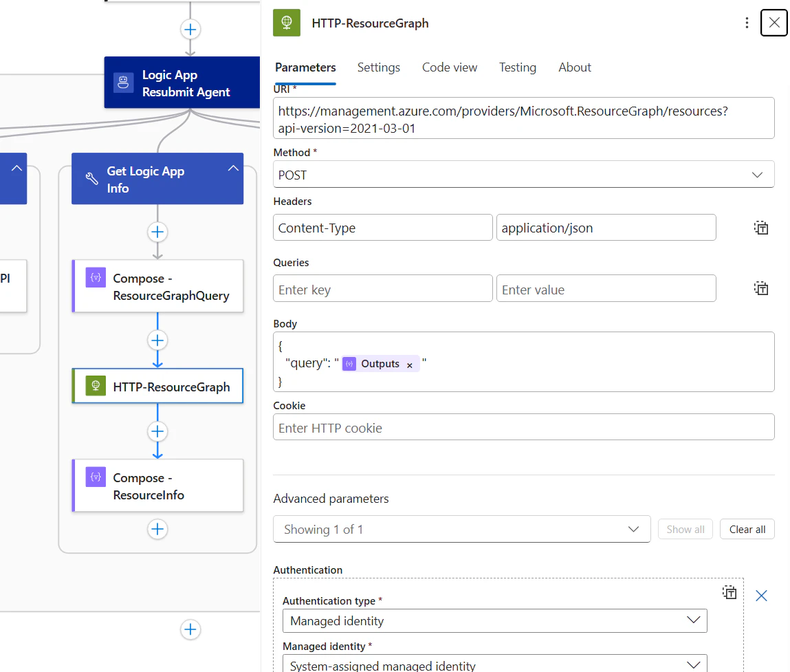Click the Enter HTTP cookie field
The image size is (790, 672).
point(523,427)
